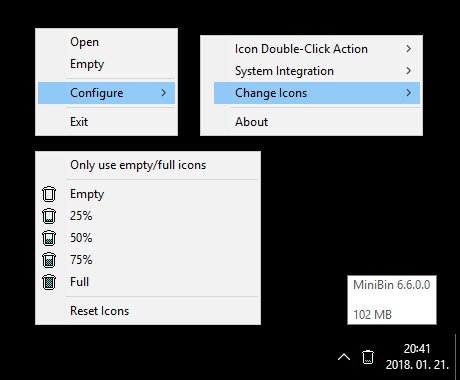Click the 50% filled bin icon

coord(49,238)
